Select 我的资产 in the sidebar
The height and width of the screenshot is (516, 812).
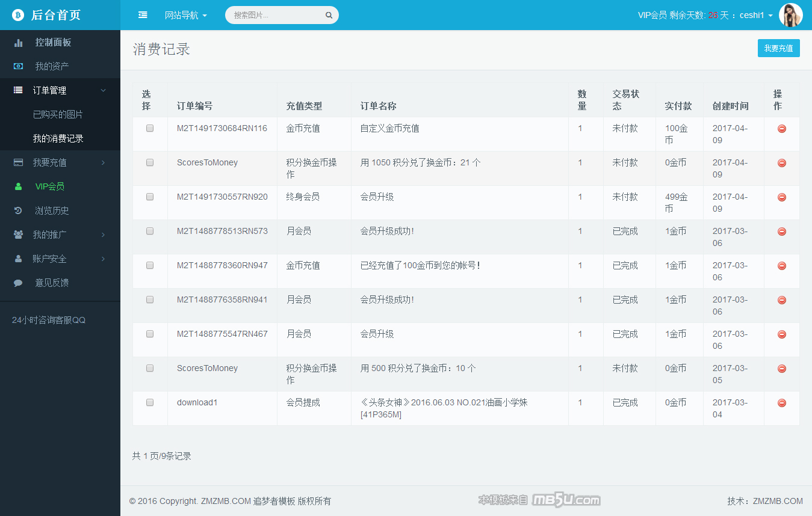52,66
